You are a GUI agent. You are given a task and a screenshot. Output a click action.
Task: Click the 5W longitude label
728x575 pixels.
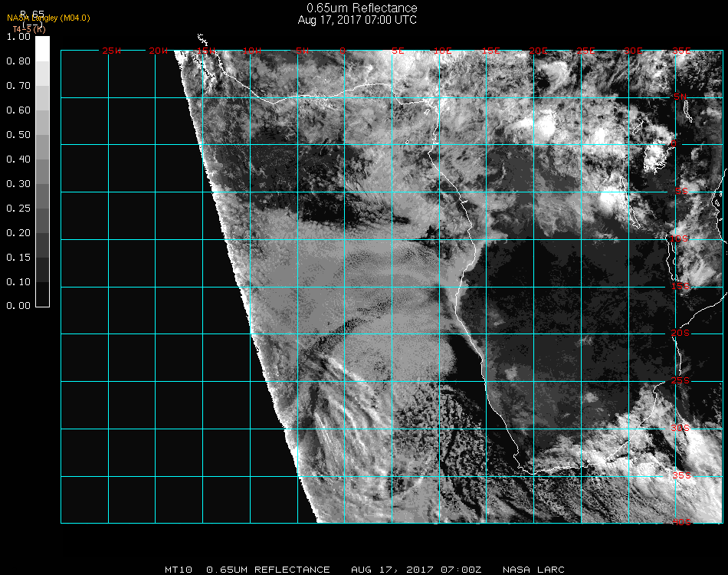(x=302, y=51)
